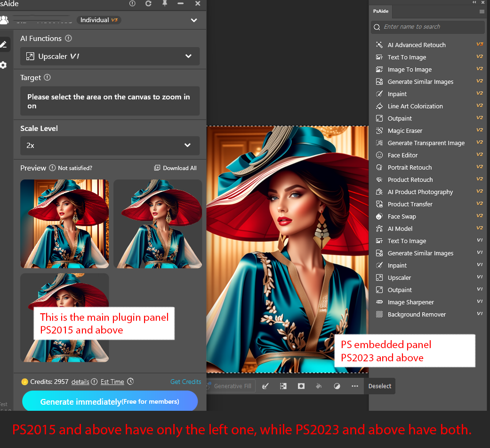Screen dimensions: 490x448
Task: Expand the Scale Level 2x dropdown
Action: (110, 146)
